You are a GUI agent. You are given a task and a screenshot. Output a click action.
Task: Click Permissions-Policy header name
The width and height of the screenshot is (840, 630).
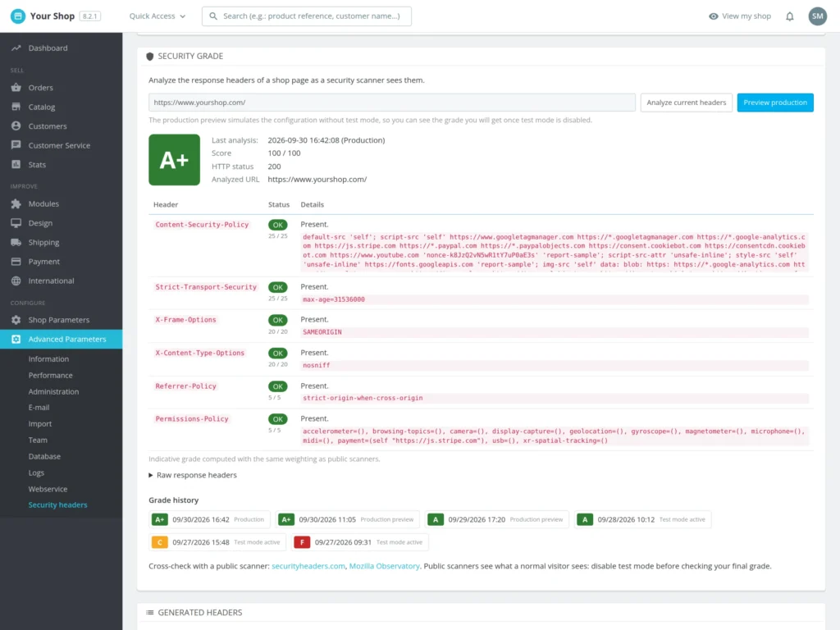(x=192, y=419)
